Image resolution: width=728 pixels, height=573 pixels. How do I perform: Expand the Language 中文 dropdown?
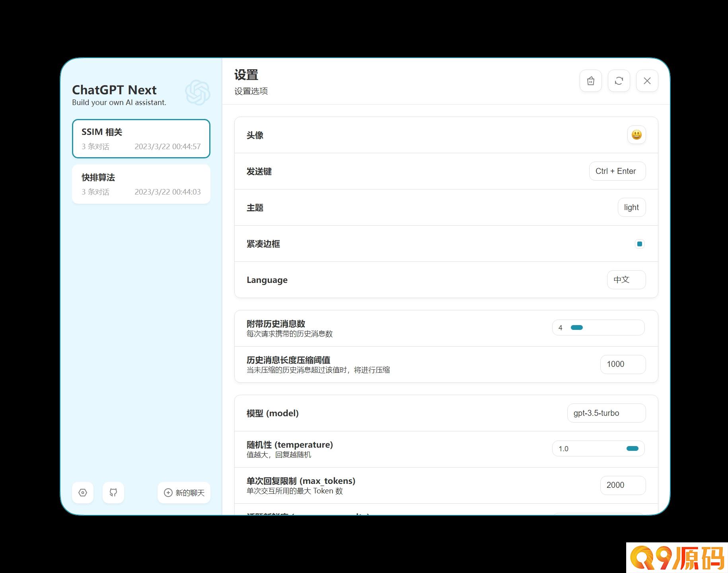627,280
